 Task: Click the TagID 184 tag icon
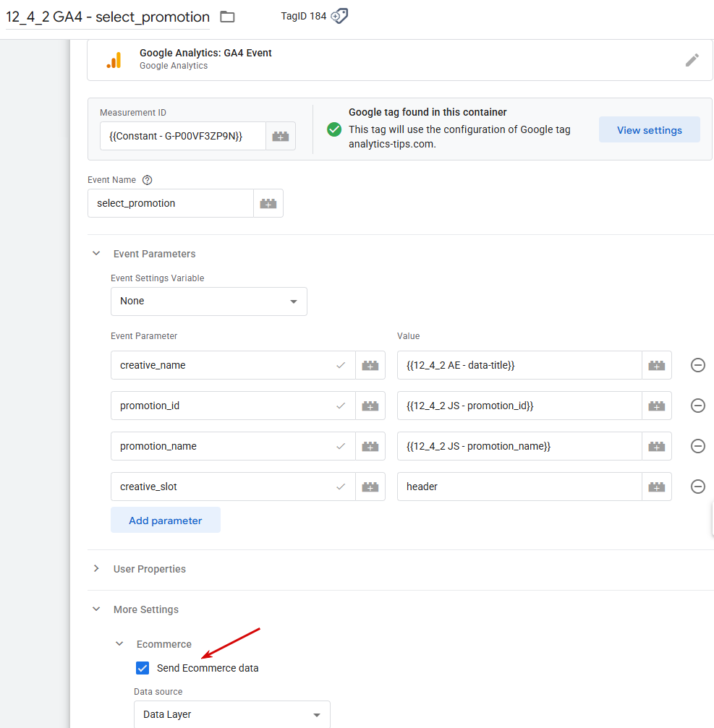pyautogui.click(x=339, y=17)
